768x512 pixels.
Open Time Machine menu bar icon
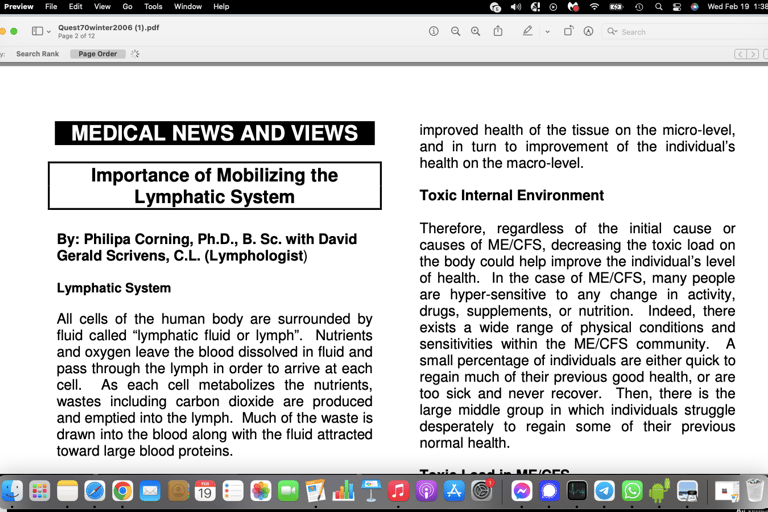pos(639,7)
